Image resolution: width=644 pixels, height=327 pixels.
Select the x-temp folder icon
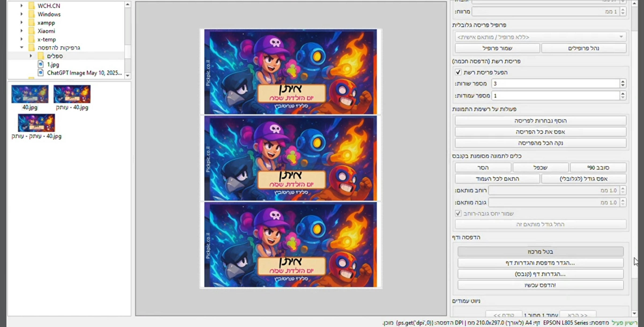pos(32,39)
